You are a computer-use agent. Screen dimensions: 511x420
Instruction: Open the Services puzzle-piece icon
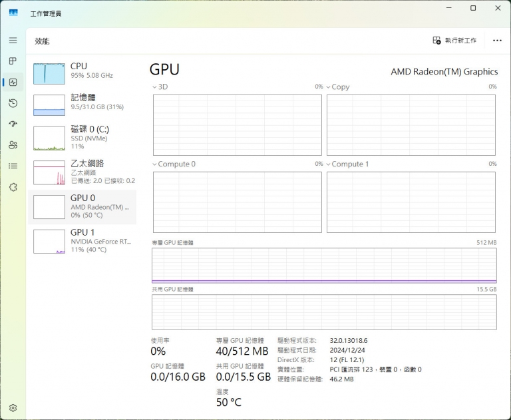coord(13,187)
